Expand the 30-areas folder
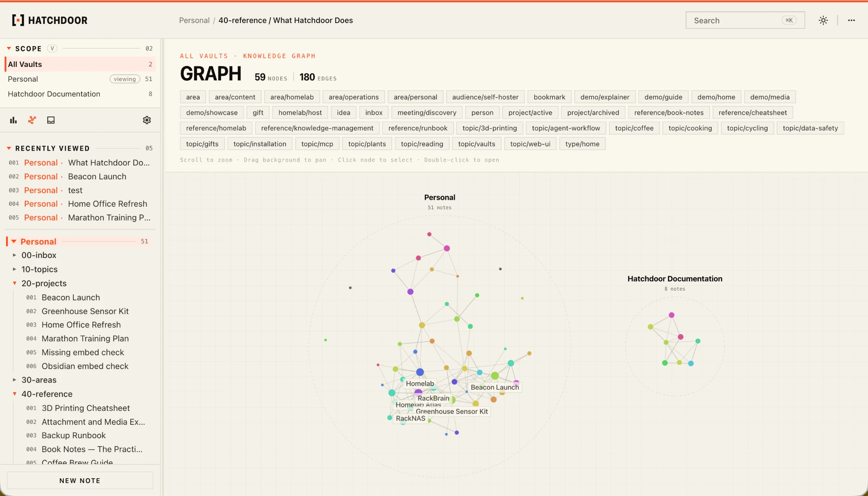 click(x=14, y=380)
